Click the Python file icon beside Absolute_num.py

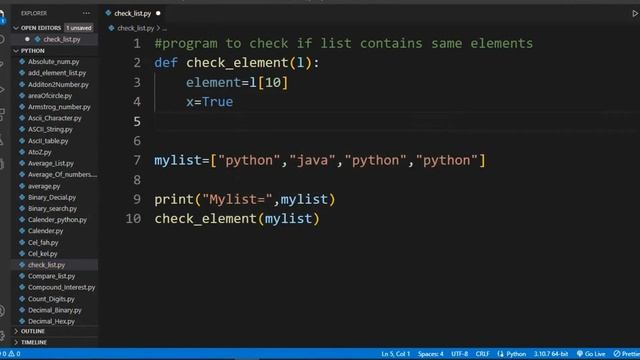(x=22, y=62)
